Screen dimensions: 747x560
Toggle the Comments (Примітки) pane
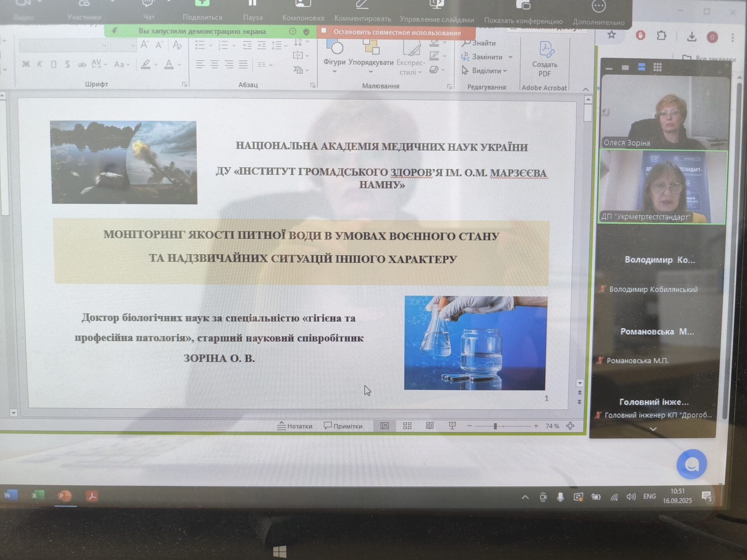pyautogui.click(x=343, y=426)
